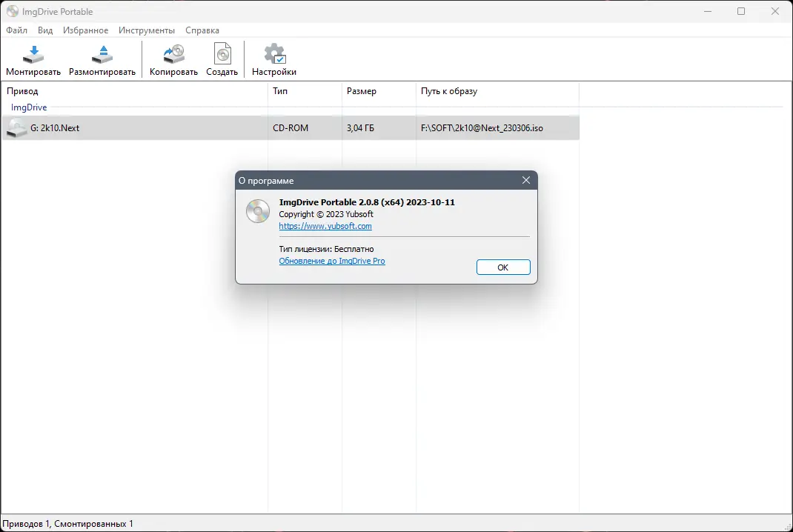Screen dimensions: 793x532
Task: Open the Вид menu
Action: click(45, 30)
